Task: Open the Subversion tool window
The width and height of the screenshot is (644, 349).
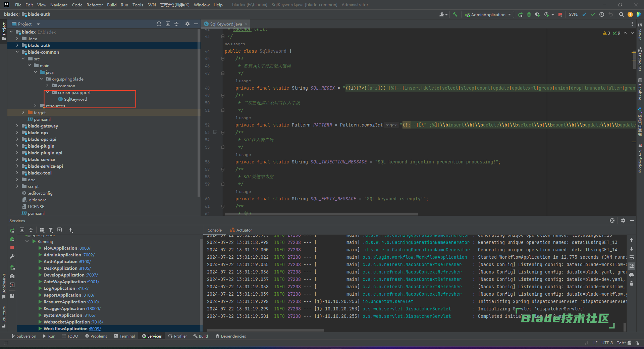Action: (x=24, y=336)
